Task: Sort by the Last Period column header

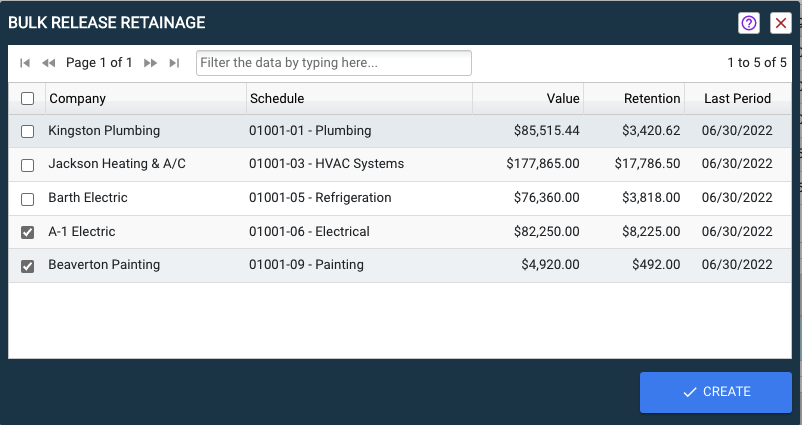Action: (737, 99)
